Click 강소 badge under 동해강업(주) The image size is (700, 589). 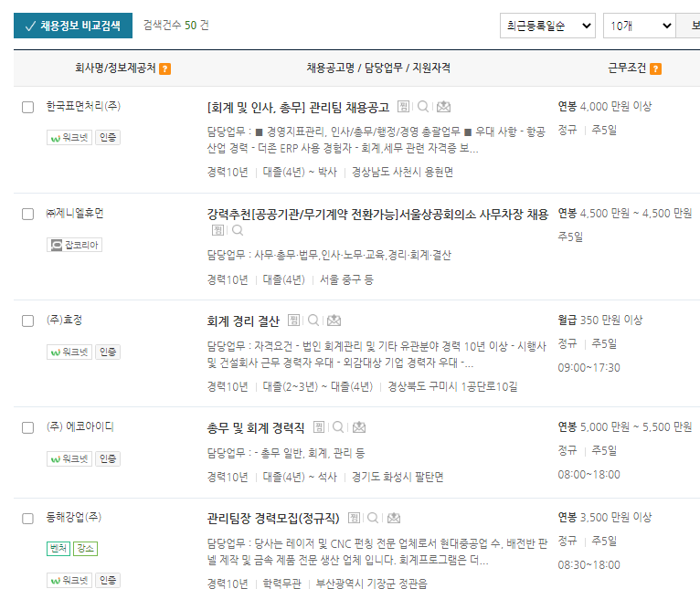(86, 549)
